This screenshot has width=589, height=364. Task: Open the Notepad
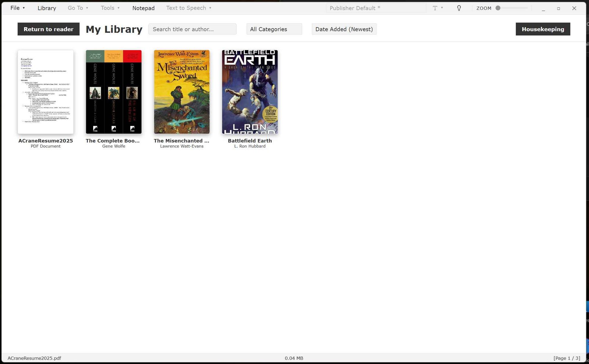point(143,8)
